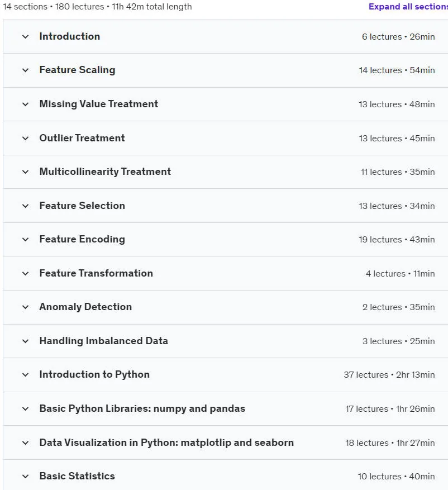448x490 pixels.
Task: Expand the Feature Scaling section chevron
Action: click(25, 70)
